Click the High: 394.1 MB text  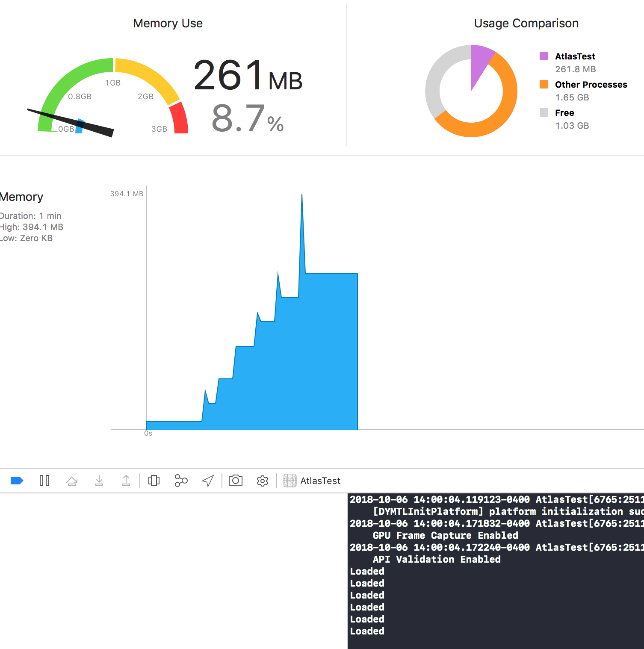click(x=32, y=227)
